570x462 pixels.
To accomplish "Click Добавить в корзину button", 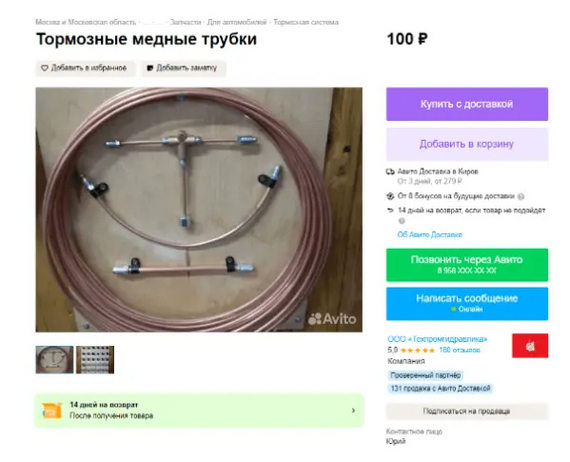I will (x=467, y=144).
